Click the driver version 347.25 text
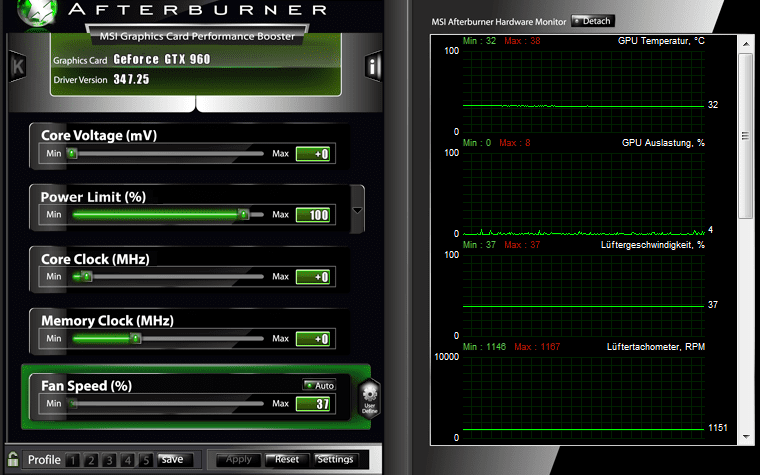 click(x=131, y=79)
